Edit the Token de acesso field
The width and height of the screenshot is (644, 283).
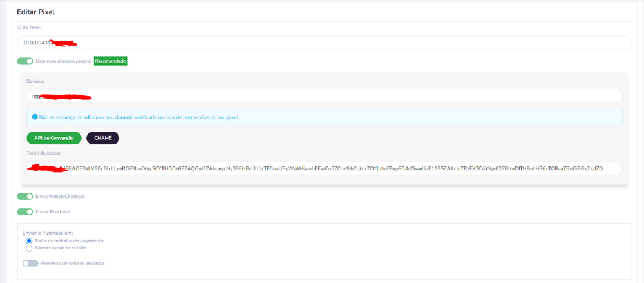325,168
